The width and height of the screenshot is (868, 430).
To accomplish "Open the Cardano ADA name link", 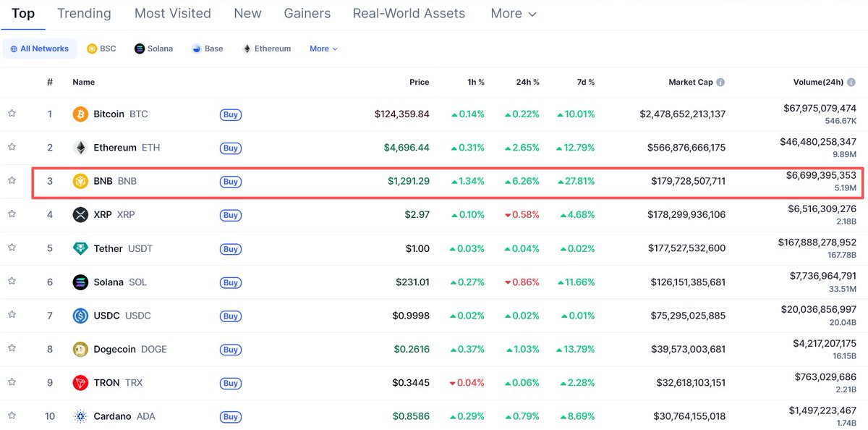I will pyautogui.click(x=124, y=416).
